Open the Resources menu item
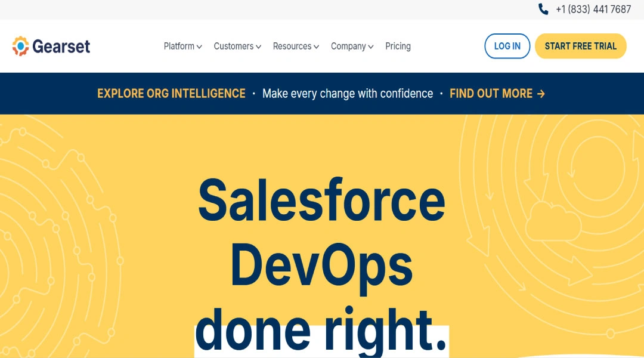The image size is (644, 358). click(x=292, y=46)
